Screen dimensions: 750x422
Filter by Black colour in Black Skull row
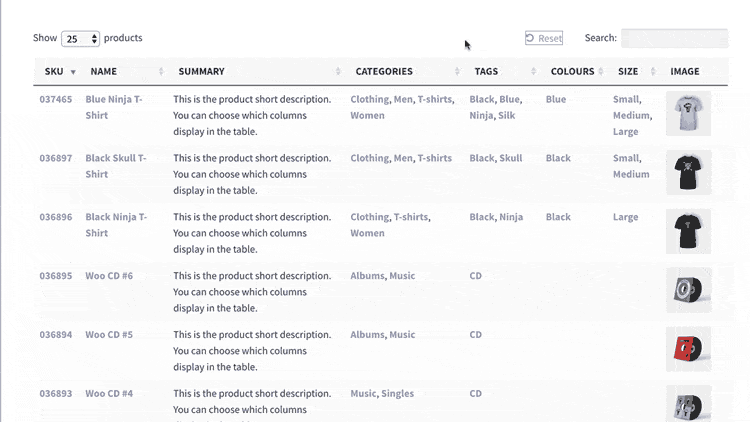[558, 158]
